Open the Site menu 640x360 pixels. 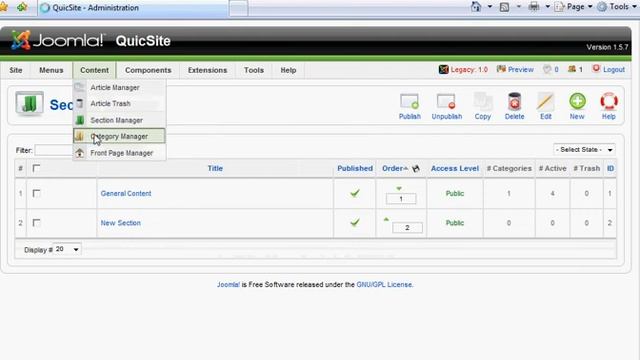point(16,70)
